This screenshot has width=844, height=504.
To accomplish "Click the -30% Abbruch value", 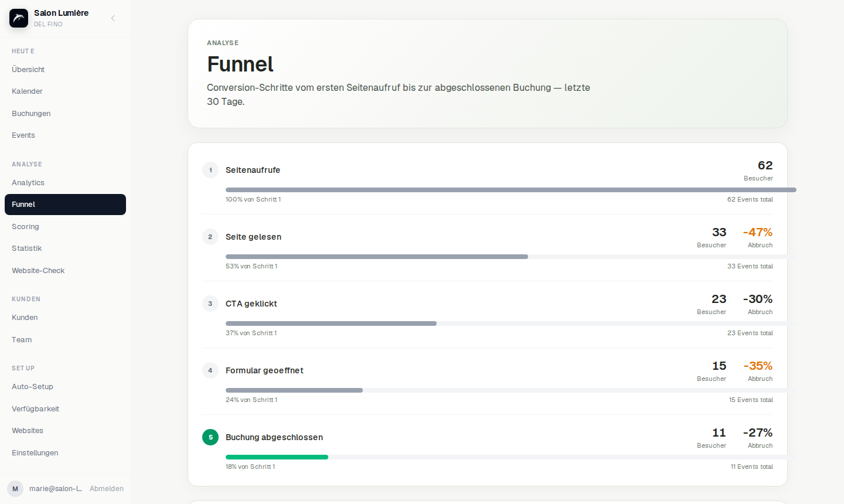I will pos(758,299).
